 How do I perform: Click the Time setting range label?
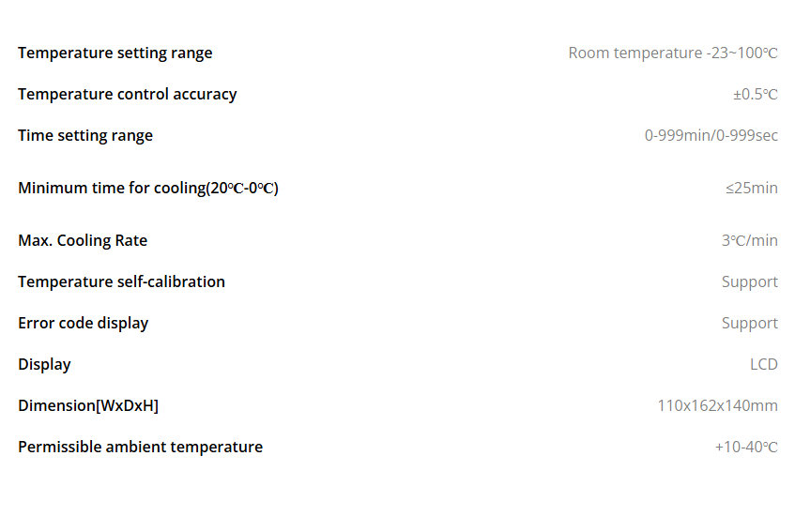(x=85, y=136)
